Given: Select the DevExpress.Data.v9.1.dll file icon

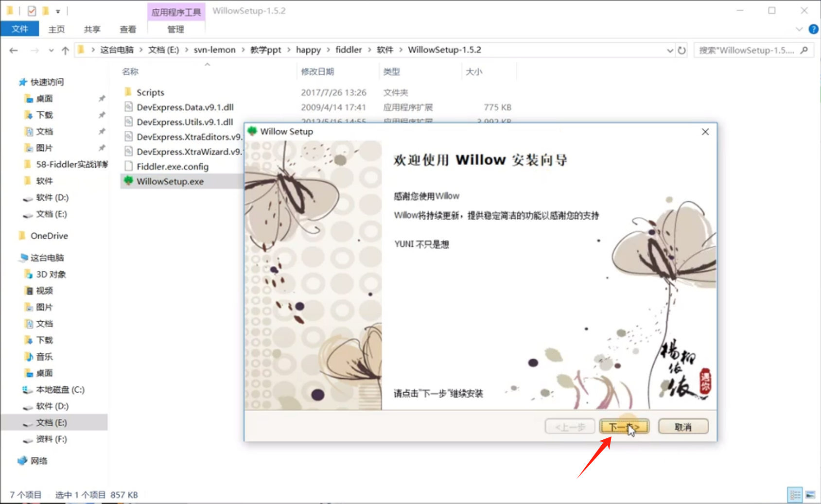Looking at the screenshot, I should (x=128, y=107).
